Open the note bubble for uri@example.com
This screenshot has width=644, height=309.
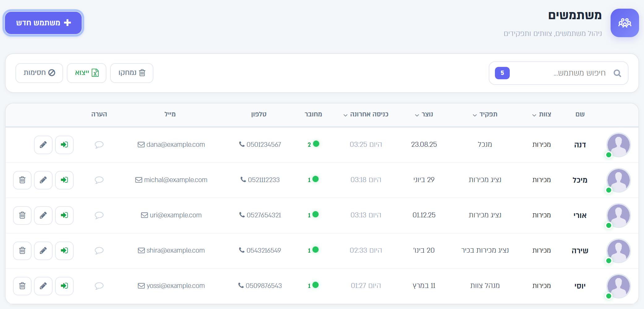pos(99,215)
